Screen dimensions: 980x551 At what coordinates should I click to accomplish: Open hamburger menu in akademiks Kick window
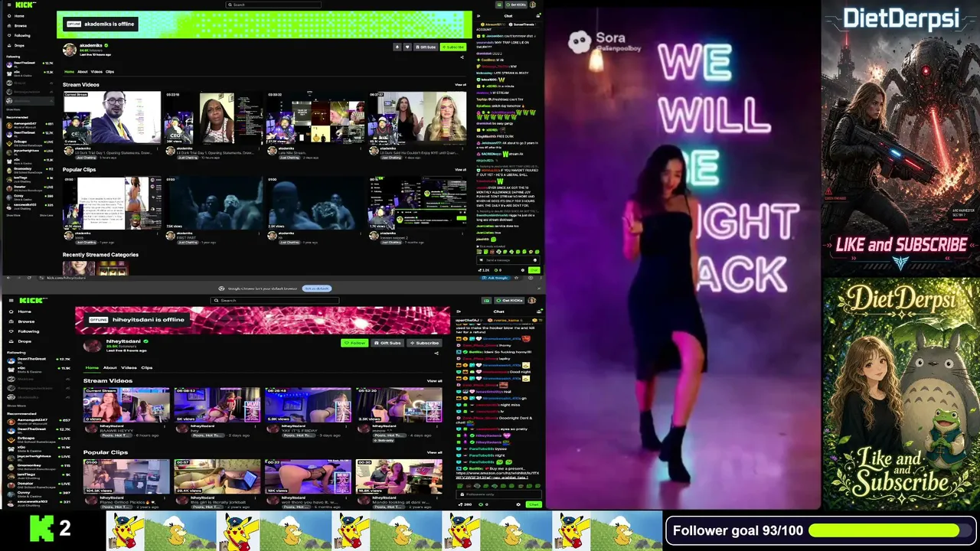[x=8, y=5]
